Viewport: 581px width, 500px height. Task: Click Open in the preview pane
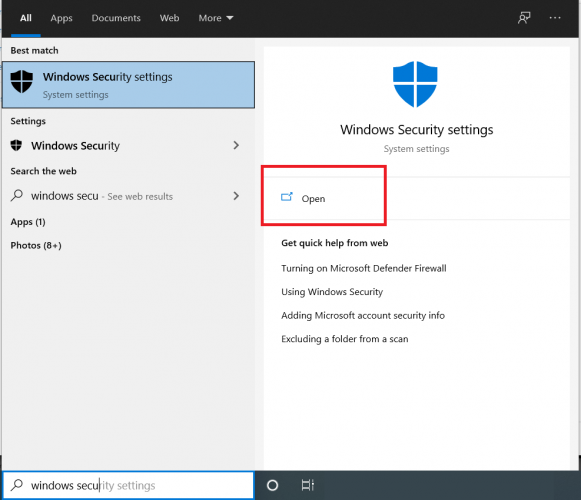pos(313,199)
